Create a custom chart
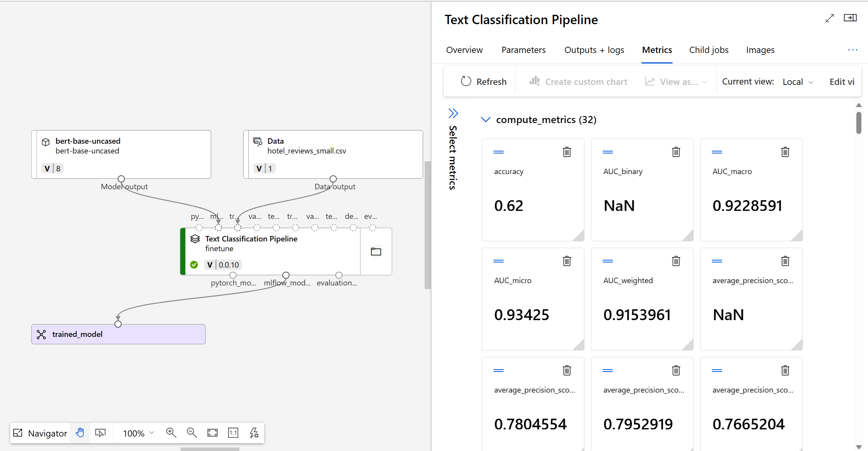This screenshot has height=451, width=868. coord(578,82)
